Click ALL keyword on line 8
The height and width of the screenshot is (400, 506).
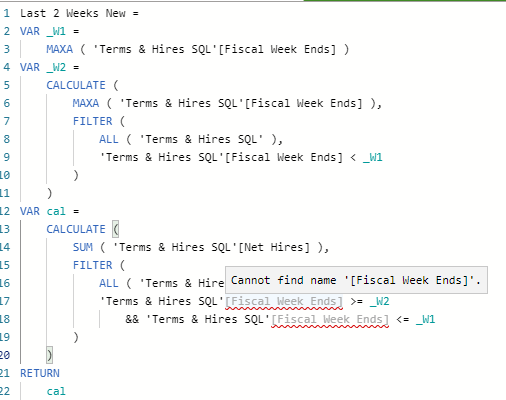109,139
